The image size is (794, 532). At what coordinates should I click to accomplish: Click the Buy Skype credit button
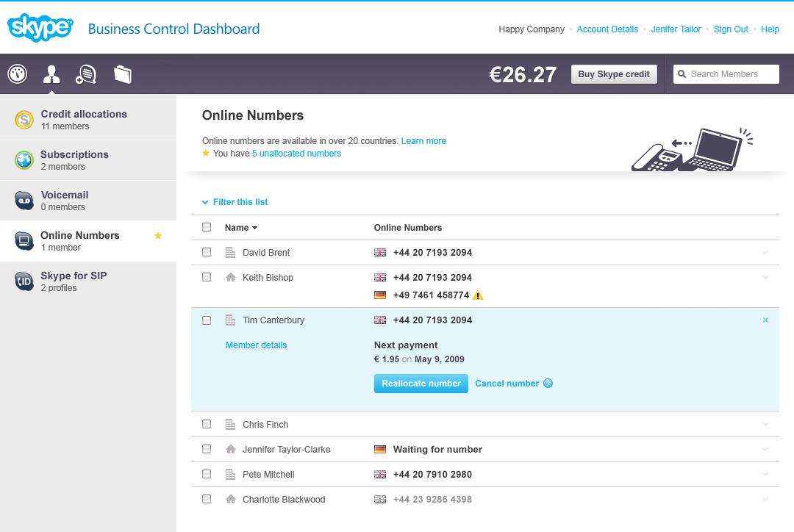tap(614, 74)
